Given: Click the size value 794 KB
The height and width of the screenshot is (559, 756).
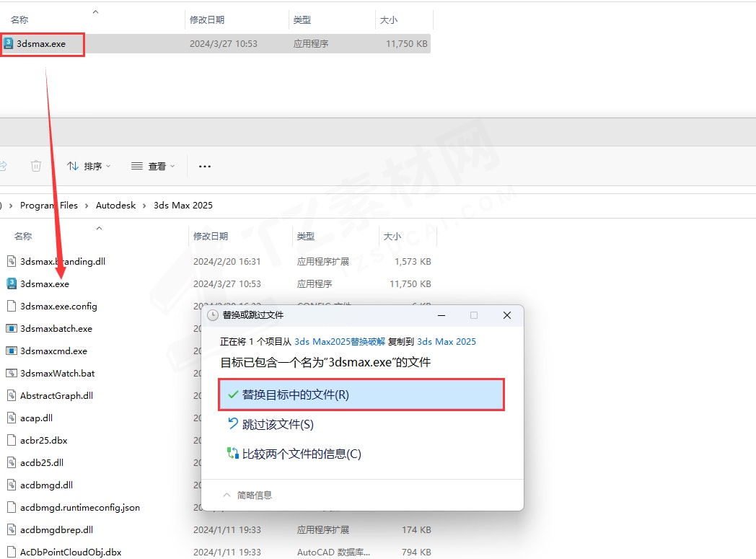Looking at the screenshot, I should click(x=416, y=553).
